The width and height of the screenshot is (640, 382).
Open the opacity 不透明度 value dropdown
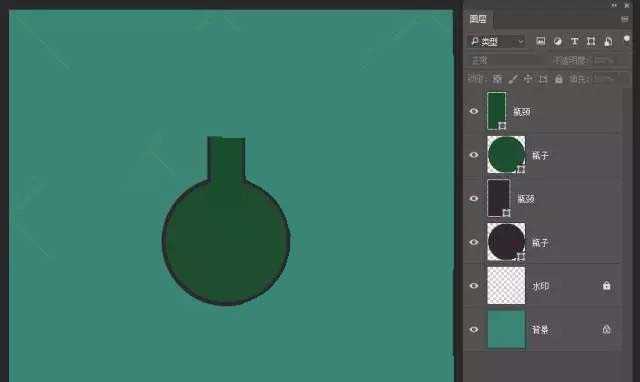[604, 60]
